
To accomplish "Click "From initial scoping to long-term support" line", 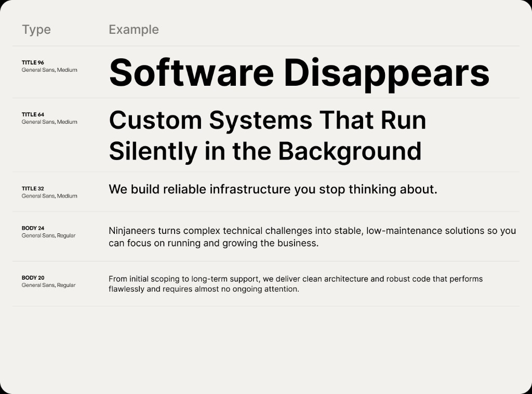I will coord(296,279).
